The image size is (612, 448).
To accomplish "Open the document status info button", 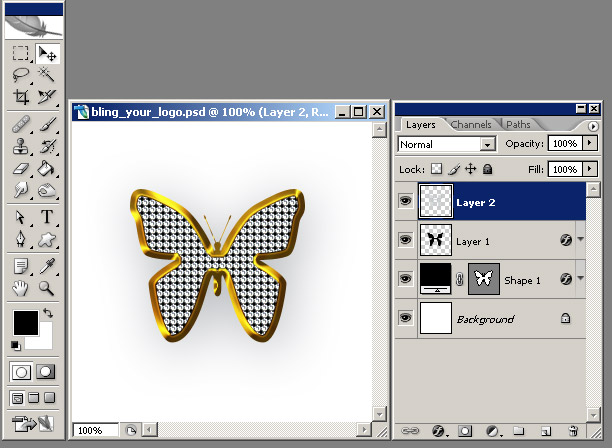I will click(131, 430).
